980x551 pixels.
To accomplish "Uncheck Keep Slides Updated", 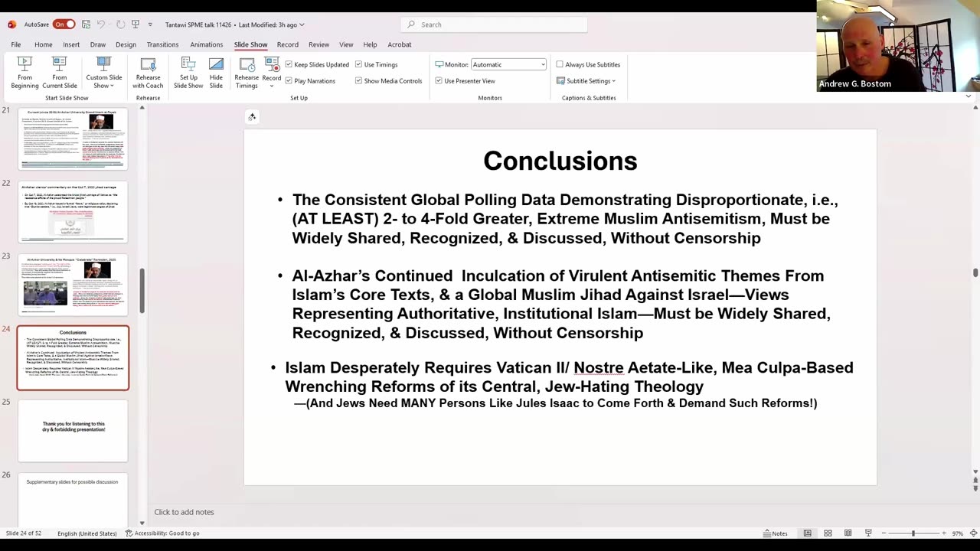I will coord(289,64).
